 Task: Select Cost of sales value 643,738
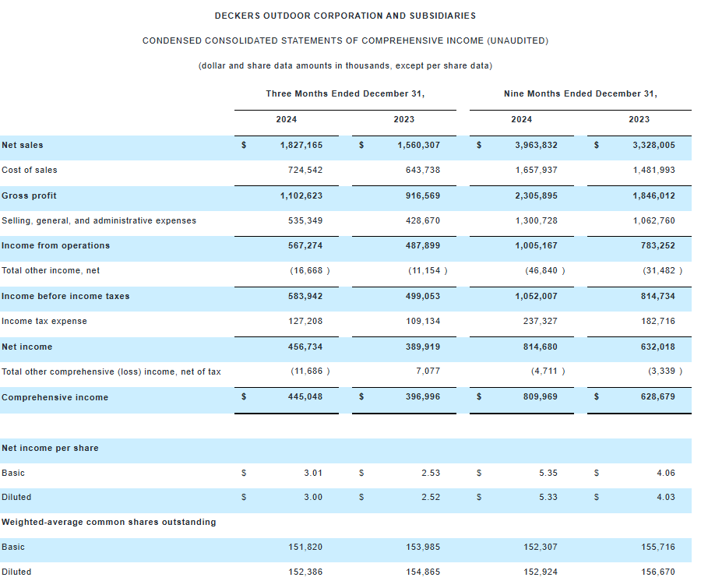click(x=423, y=170)
